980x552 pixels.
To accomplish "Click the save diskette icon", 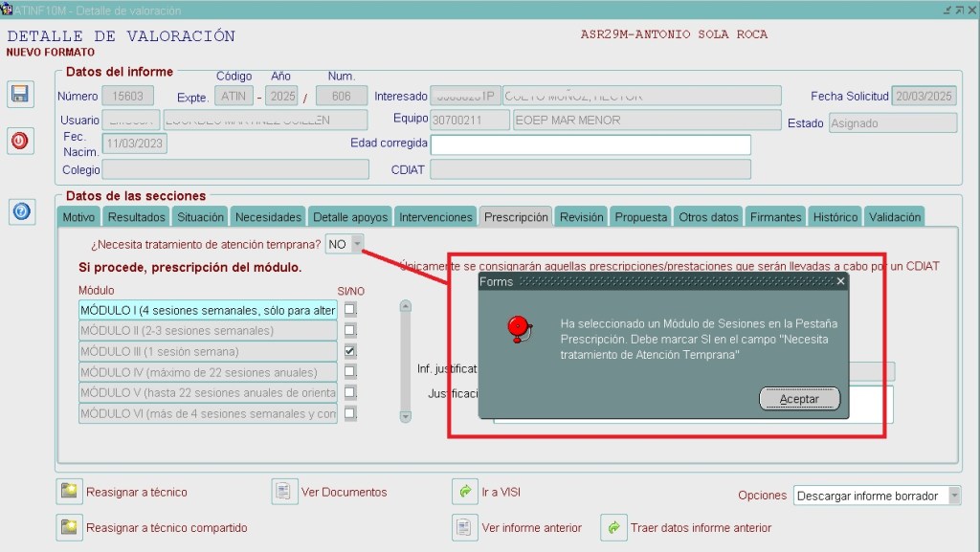I will pos(20,94).
